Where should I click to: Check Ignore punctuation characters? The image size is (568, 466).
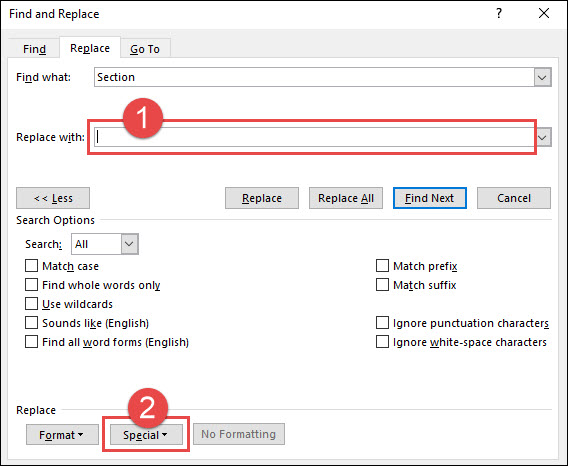coord(382,323)
